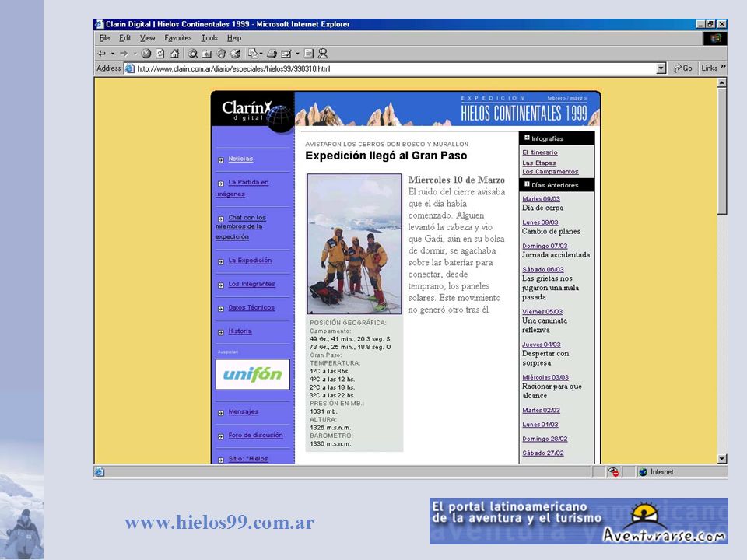747x560 pixels.
Task: Go back with the Back arrow button
Action: pyautogui.click(x=101, y=54)
